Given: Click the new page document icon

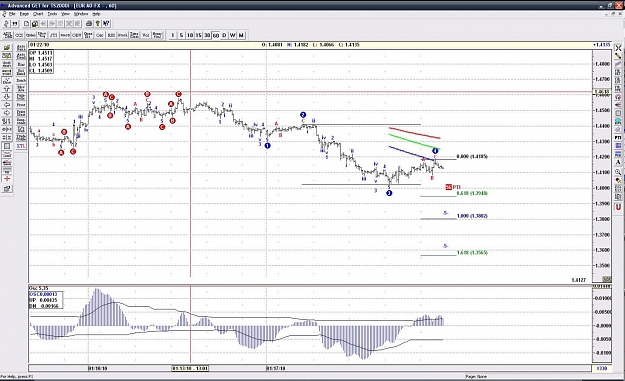Looking at the screenshot, I should [26, 24].
